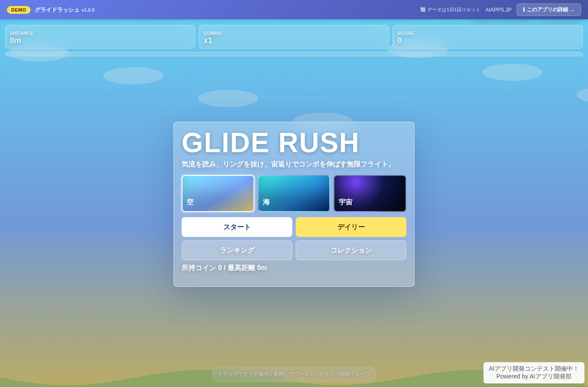Click the drag control hint at the bottom
The image size is (588, 387).
click(x=294, y=374)
